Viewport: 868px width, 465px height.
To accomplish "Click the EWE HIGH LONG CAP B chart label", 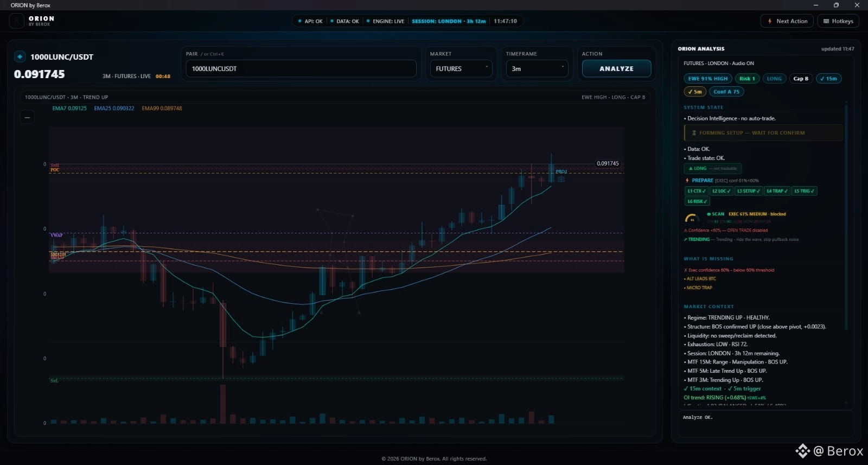I will coord(613,97).
